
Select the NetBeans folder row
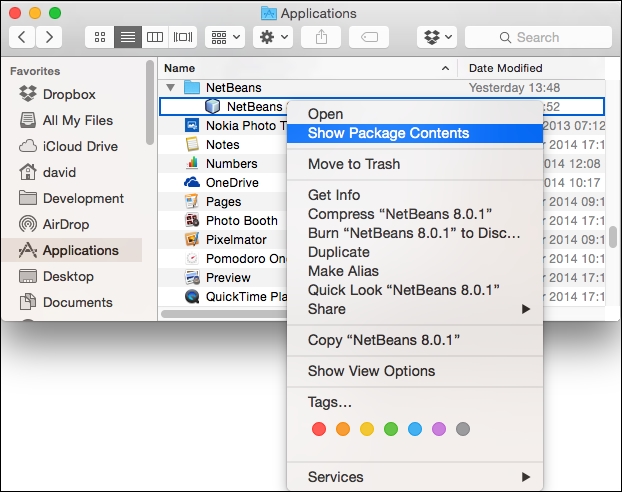click(382, 87)
